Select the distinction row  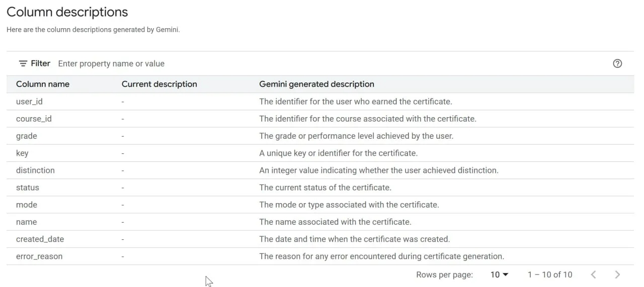320,170
